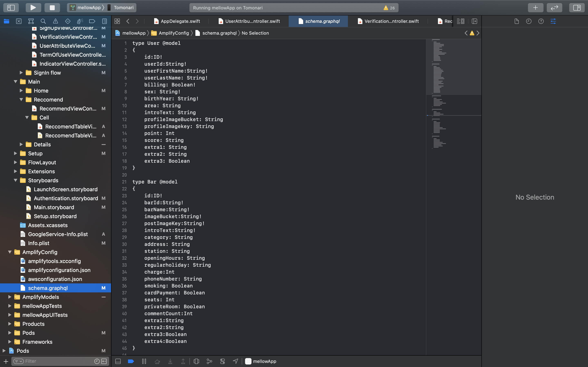
Task: Click the Simulate Location arrow icon
Action: point(235,361)
